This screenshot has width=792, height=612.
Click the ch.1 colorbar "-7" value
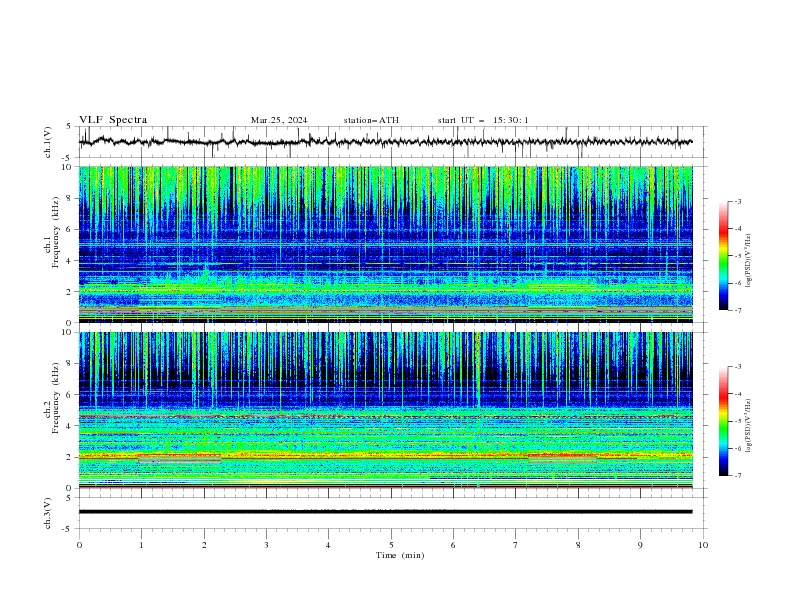click(x=738, y=310)
